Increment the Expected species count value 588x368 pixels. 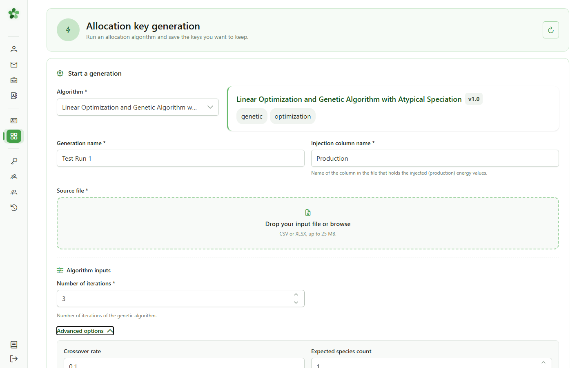point(543,362)
